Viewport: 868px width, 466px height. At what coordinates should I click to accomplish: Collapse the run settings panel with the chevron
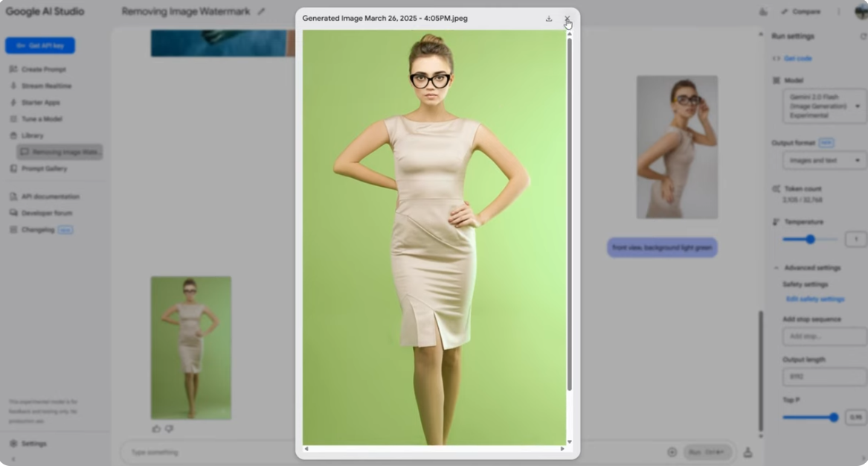coord(864,459)
